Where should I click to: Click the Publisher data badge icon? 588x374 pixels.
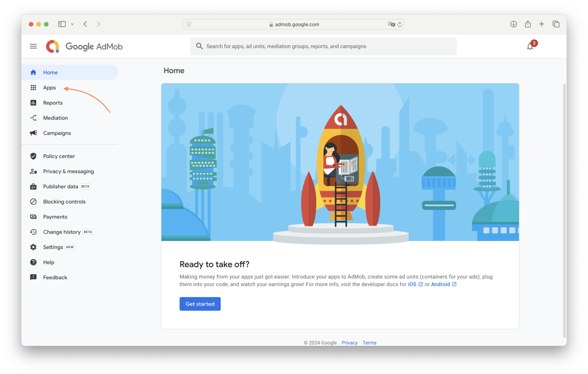(x=33, y=186)
